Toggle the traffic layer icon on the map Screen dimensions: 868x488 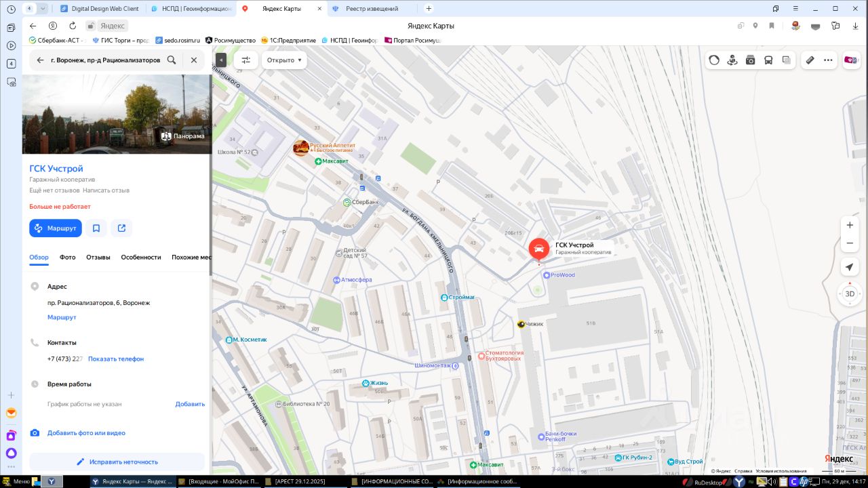714,60
